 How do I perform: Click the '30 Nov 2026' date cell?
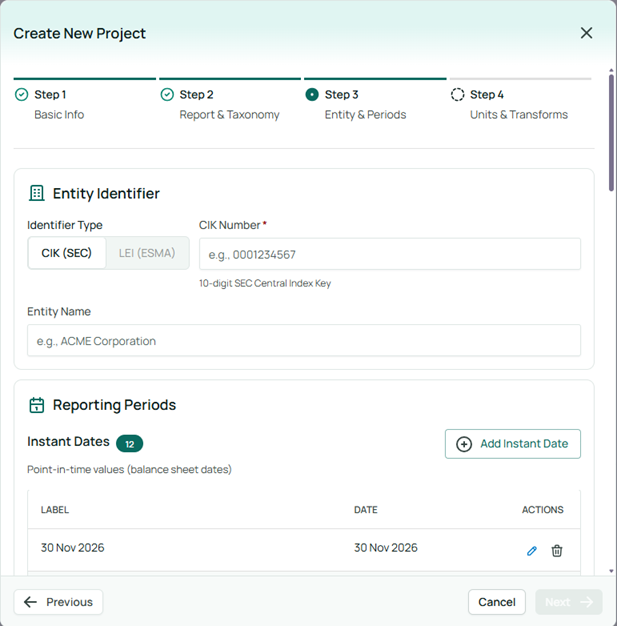pos(386,548)
